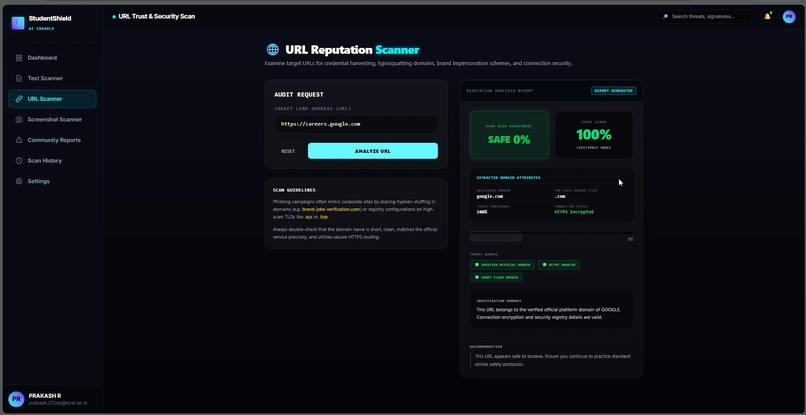The height and width of the screenshot is (415, 806).
Task: Open notifications bell icon
Action: 767,16
